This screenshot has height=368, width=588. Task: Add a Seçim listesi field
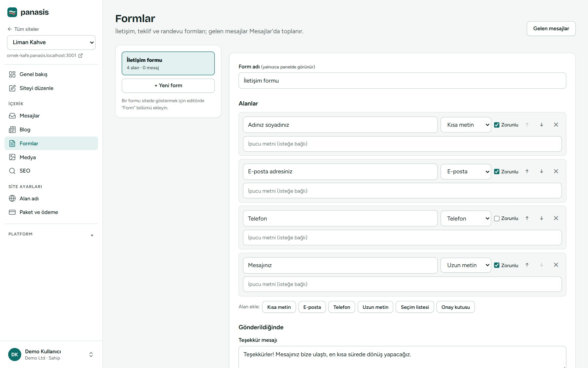click(415, 307)
